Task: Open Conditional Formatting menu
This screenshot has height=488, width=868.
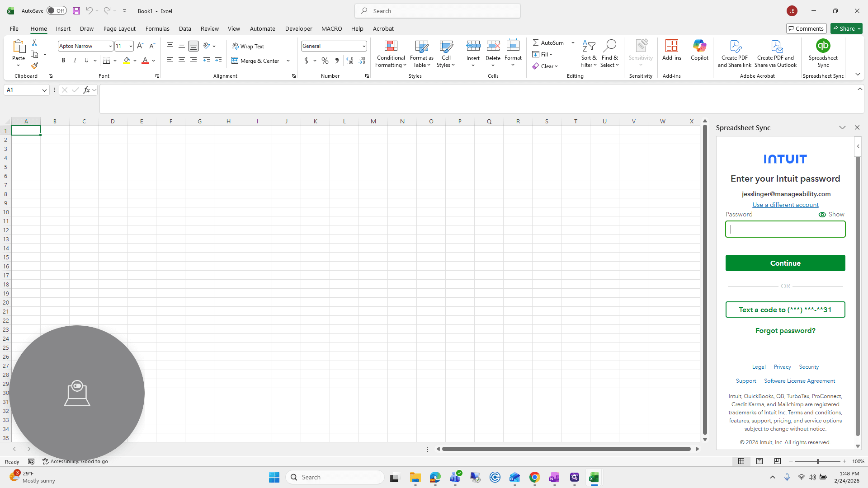Action: pos(391,53)
